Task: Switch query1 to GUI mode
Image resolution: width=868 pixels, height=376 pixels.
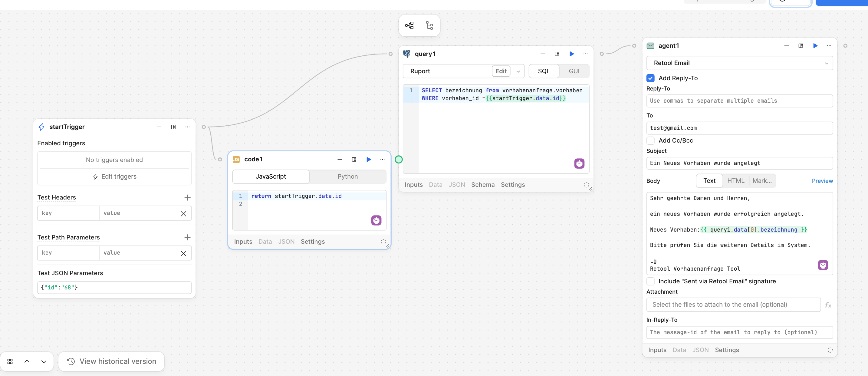Action: [x=574, y=71]
